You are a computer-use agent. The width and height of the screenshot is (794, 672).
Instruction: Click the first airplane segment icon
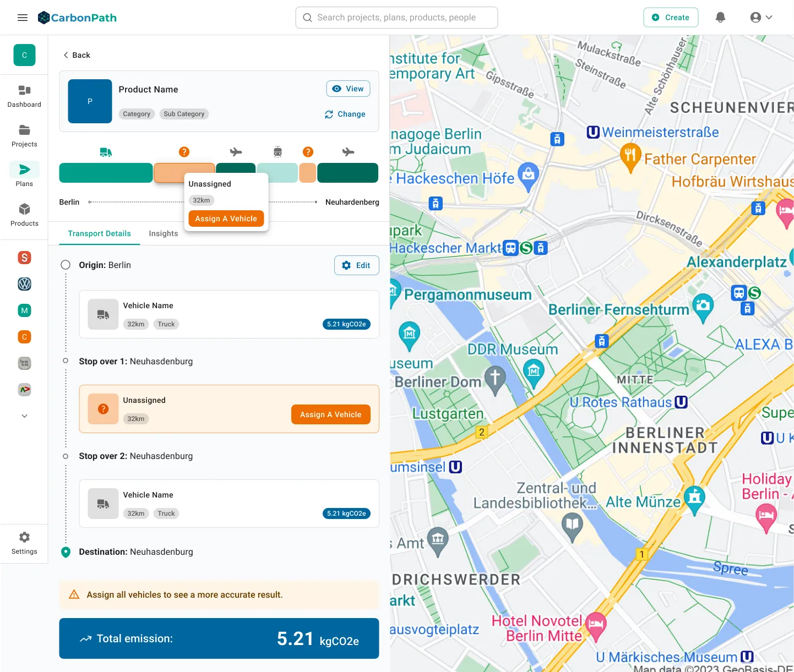coord(236,152)
